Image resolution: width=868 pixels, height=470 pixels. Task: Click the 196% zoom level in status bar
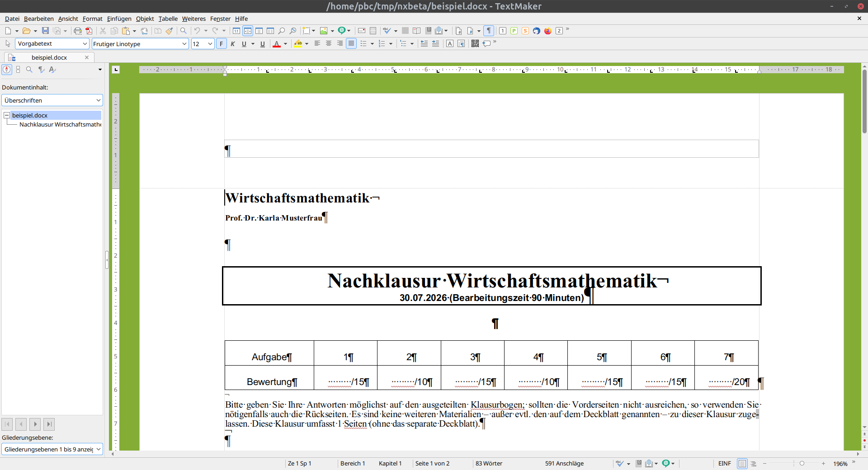[840, 464]
